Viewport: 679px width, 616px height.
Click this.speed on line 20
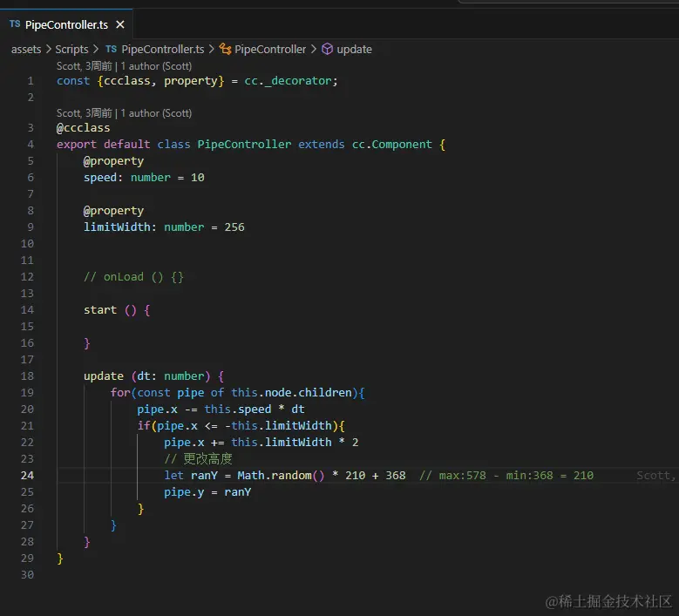point(238,410)
